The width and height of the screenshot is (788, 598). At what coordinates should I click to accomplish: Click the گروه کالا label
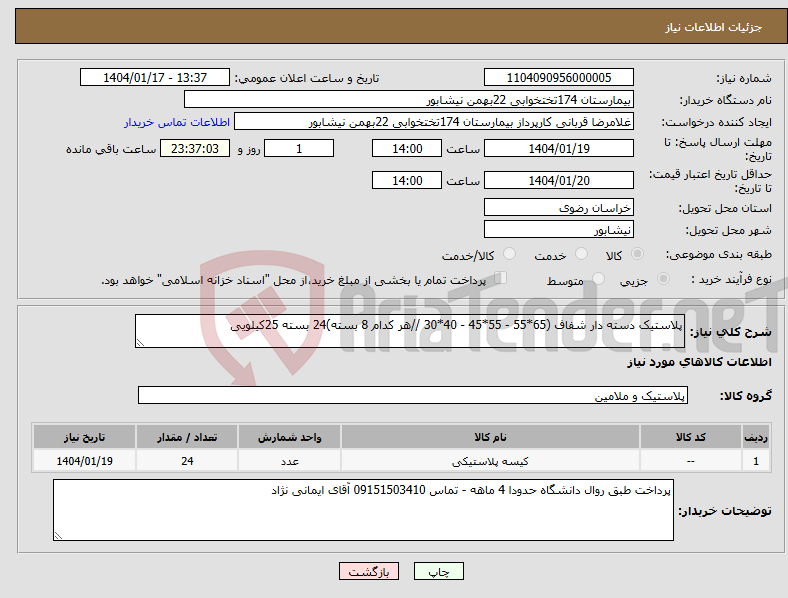point(746,396)
